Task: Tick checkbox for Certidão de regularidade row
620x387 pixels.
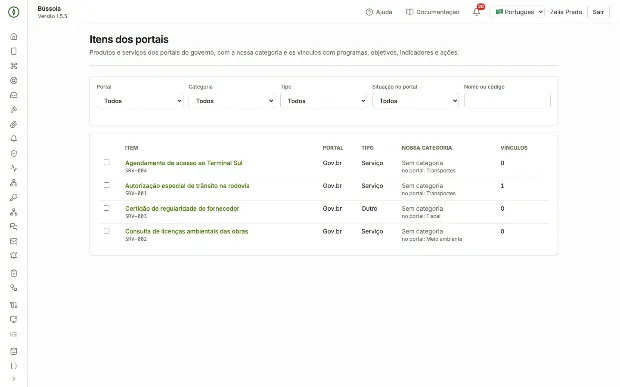Action: (x=107, y=208)
